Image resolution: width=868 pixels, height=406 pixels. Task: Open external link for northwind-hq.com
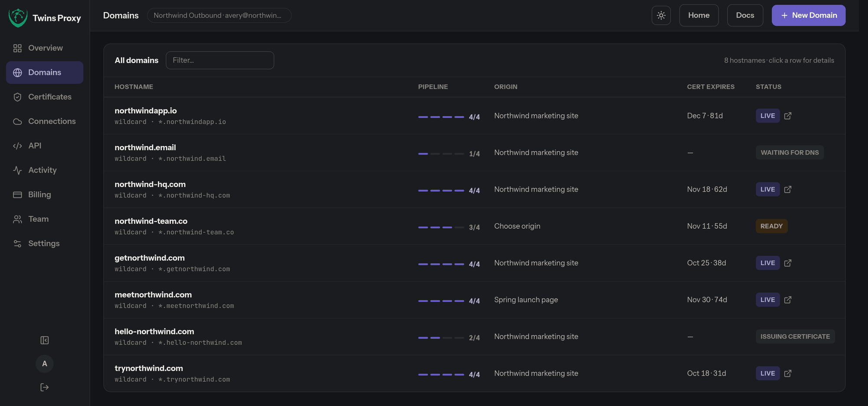coord(788,189)
